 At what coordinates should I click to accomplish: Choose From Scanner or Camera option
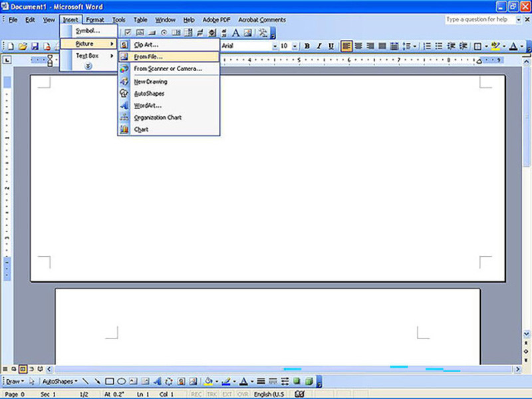click(x=169, y=68)
